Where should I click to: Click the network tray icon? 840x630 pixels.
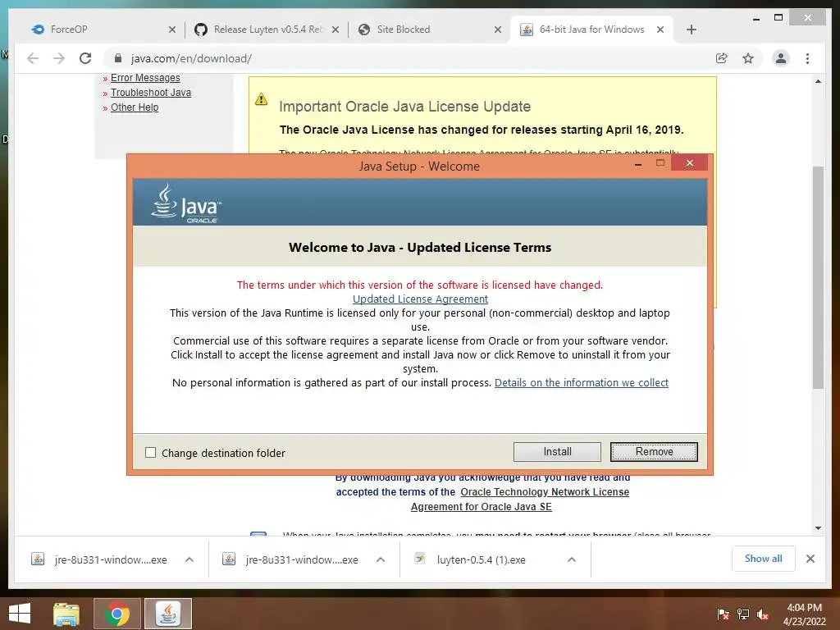click(x=743, y=614)
